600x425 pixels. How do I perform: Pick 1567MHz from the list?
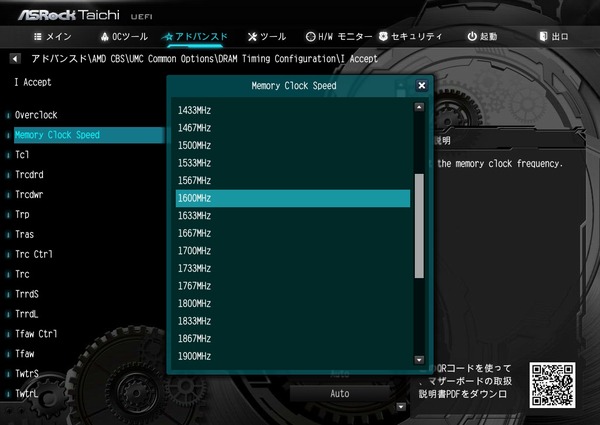pyautogui.click(x=293, y=181)
